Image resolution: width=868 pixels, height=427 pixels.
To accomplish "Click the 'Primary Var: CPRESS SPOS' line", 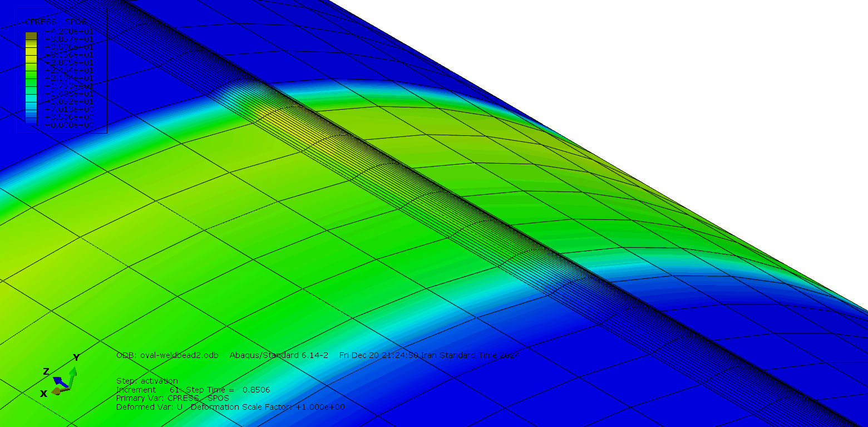I will (172, 398).
